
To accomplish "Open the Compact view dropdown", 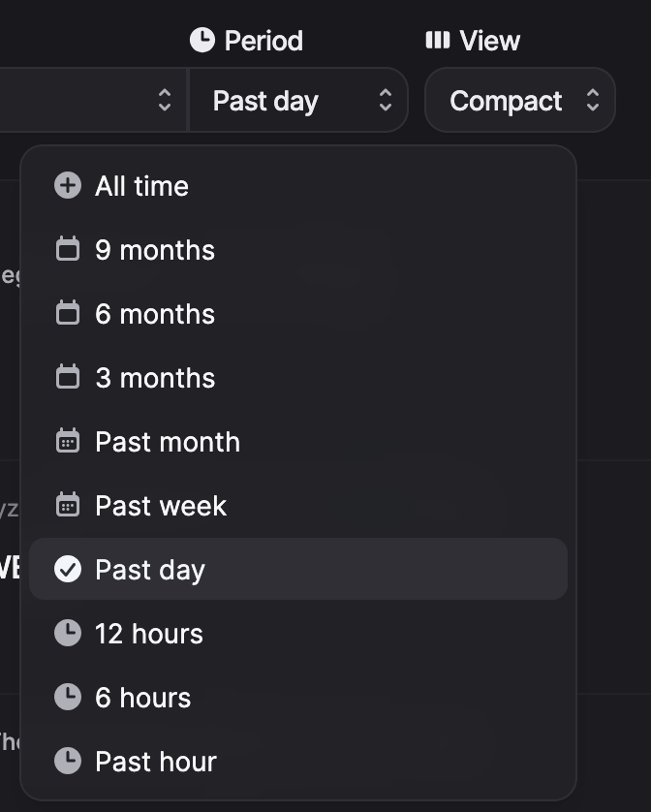I will coord(520,100).
